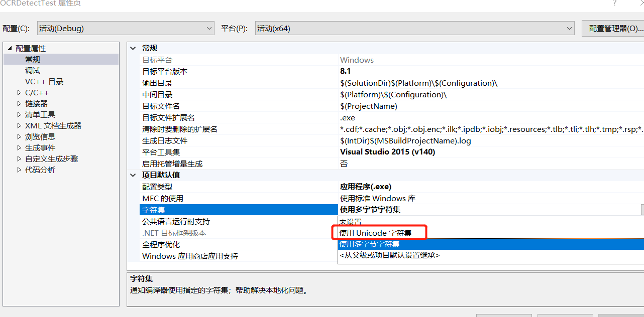The image size is (644, 317).
Task: Collapse the 项目默认值 section
Action: (x=132, y=175)
